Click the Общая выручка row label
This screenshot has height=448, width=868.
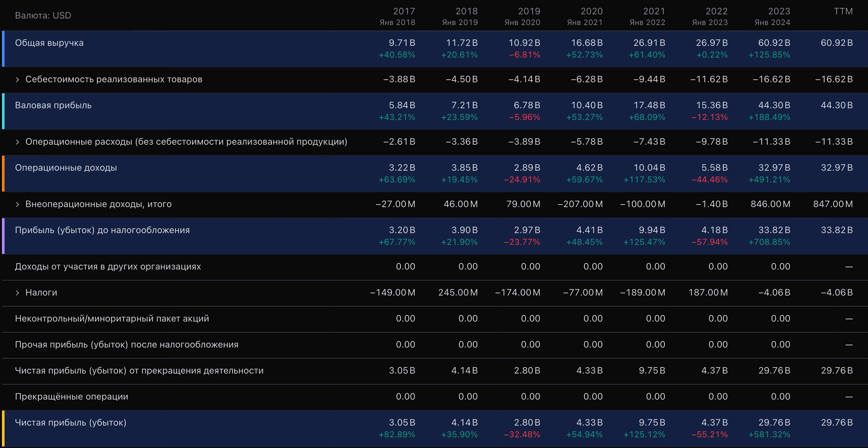point(49,43)
